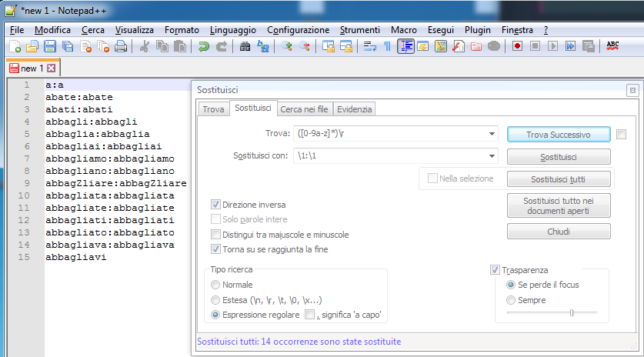The image size is (644, 357).
Task: Switch to the Cerca nei file tab
Action: pos(304,110)
